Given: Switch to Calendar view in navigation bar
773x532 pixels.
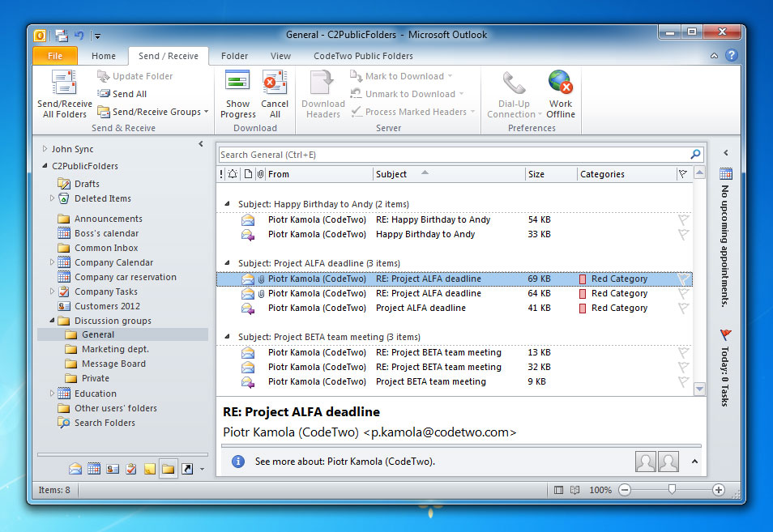Looking at the screenshot, I should pyautogui.click(x=94, y=469).
